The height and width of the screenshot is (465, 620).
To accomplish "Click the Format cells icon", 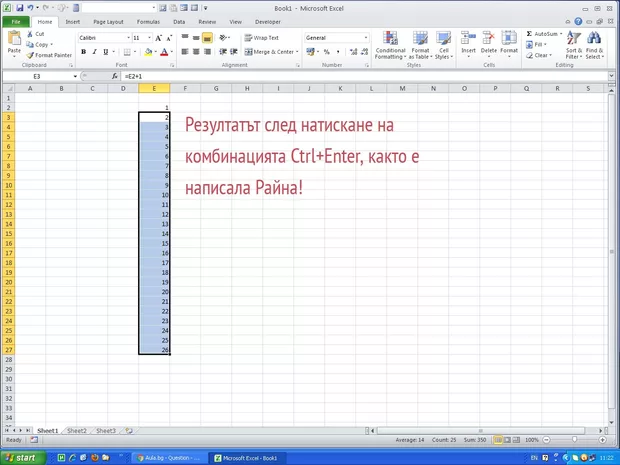I will click(509, 38).
